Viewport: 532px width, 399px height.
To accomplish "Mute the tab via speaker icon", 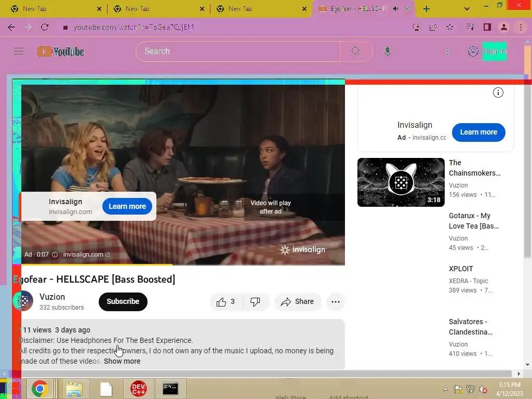I will [395, 9].
